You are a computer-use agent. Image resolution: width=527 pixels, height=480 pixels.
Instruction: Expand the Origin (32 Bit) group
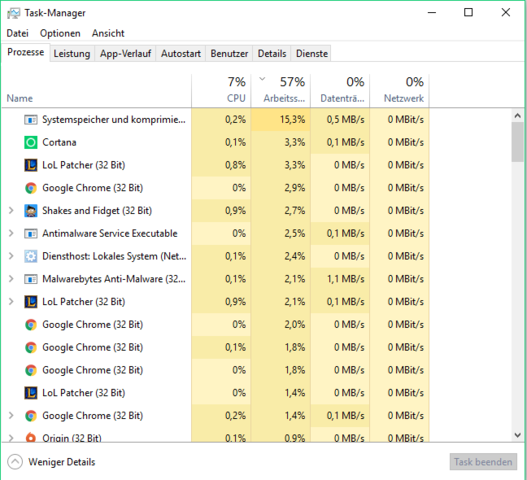(x=11, y=438)
